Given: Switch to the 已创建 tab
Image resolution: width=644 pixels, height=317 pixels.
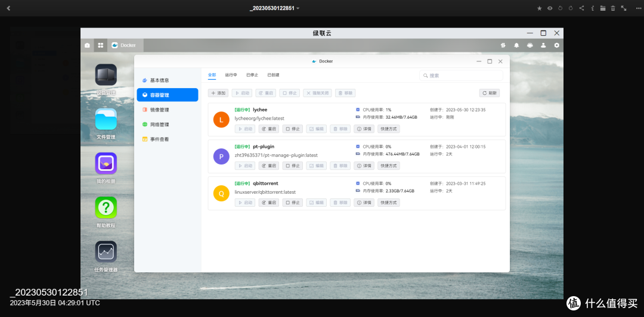Looking at the screenshot, I should click(x=274, y=75).
